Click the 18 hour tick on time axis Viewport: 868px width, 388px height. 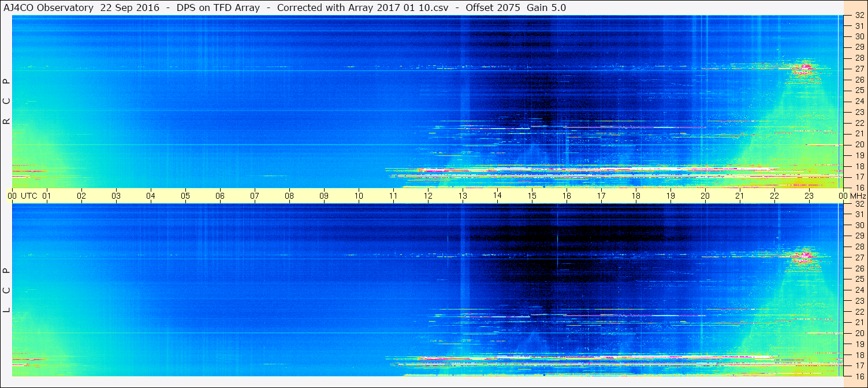pyautogui.click(x=636, y=196)
